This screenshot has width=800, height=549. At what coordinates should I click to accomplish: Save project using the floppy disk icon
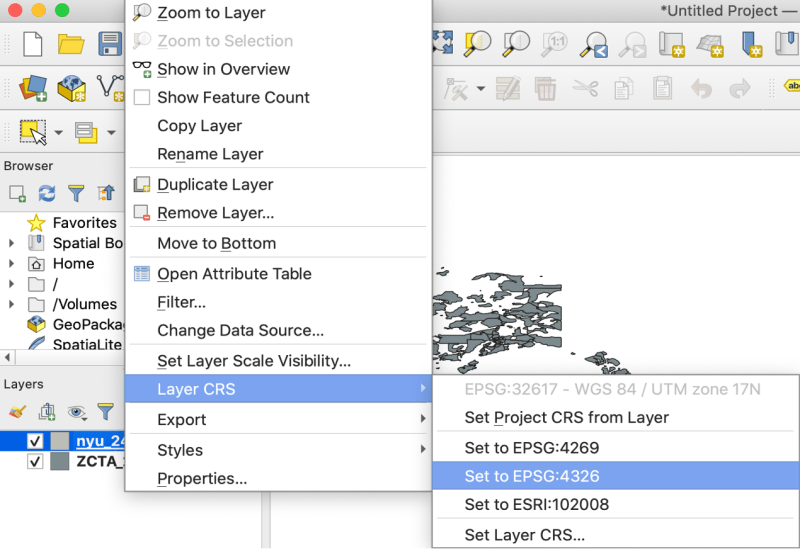(110, 44)
